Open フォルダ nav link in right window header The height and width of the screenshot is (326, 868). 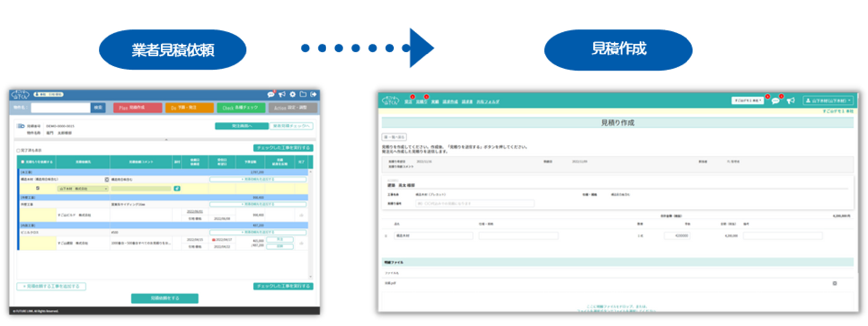(x=488, y=101)
